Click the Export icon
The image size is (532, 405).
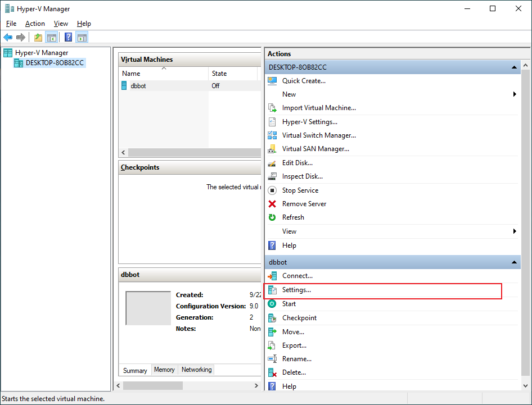click(x=272, y=345)
